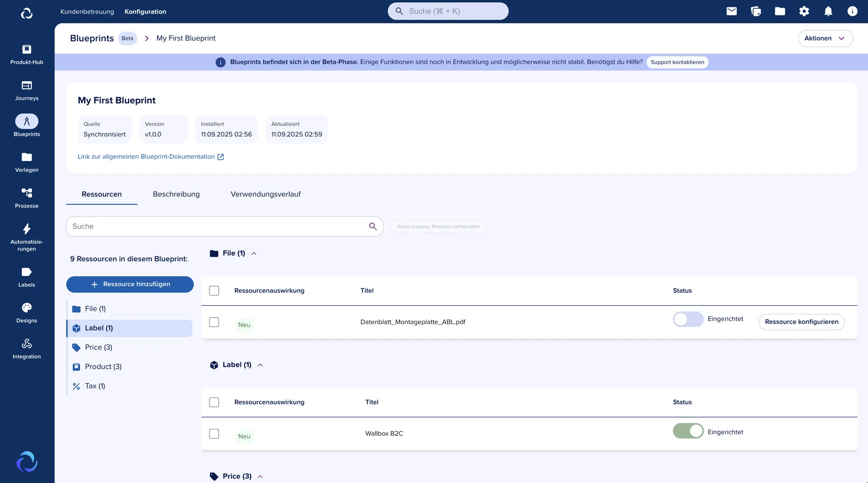Image resolution: width=868 pixels, height=483 pixels.
Task: Click the breadcrumb chevron after Blueprints
Action: click(146, 38)
